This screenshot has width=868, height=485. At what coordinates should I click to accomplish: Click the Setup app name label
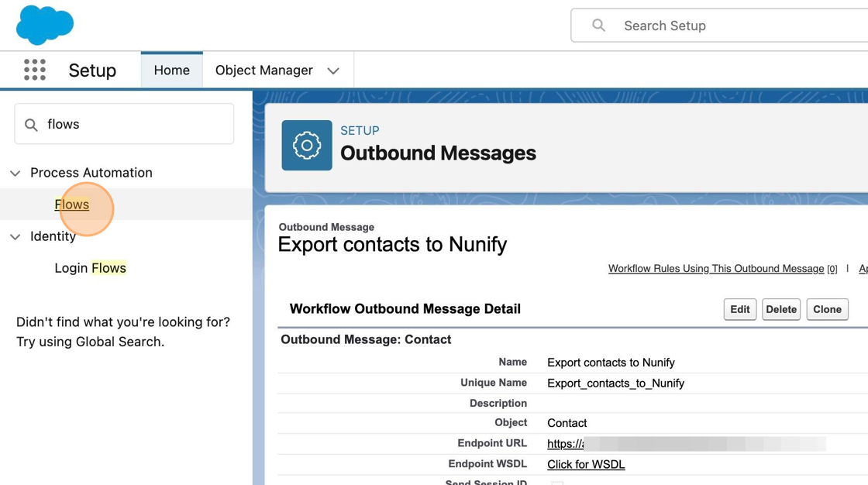point(92,71)
